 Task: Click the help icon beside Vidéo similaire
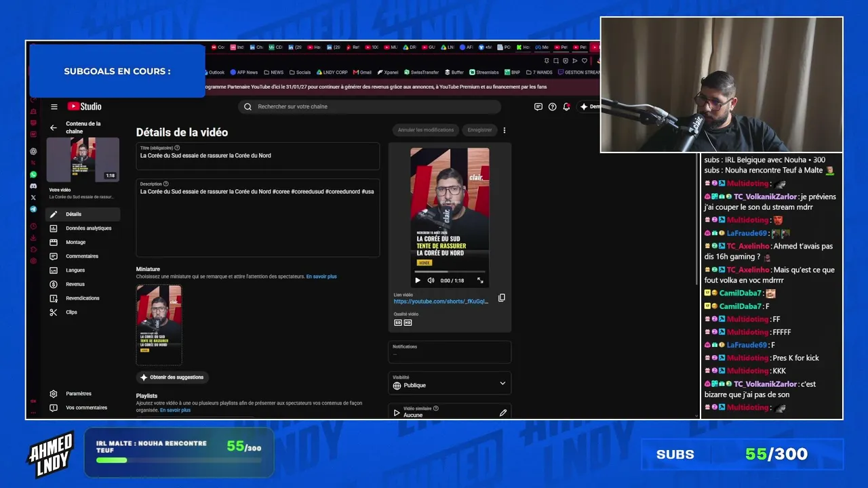436,409
